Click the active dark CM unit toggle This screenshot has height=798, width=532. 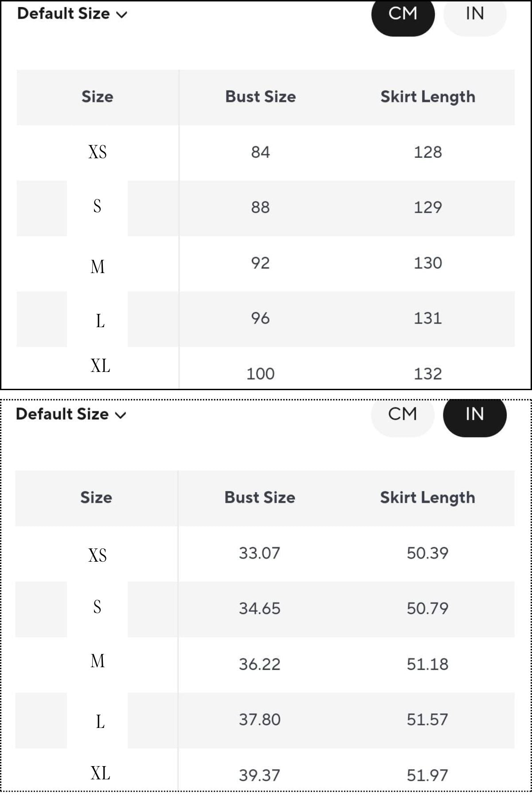pos(403,14)
